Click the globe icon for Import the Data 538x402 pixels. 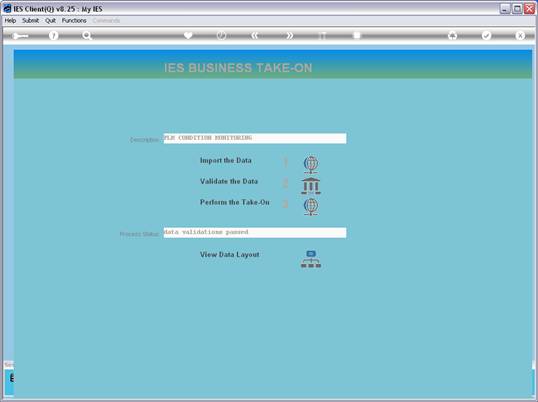point(311,165)
